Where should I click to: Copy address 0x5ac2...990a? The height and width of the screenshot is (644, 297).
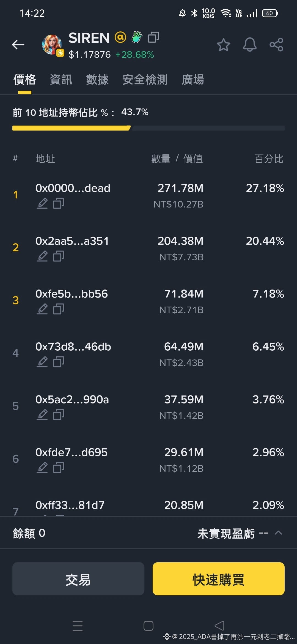[59, 415]
